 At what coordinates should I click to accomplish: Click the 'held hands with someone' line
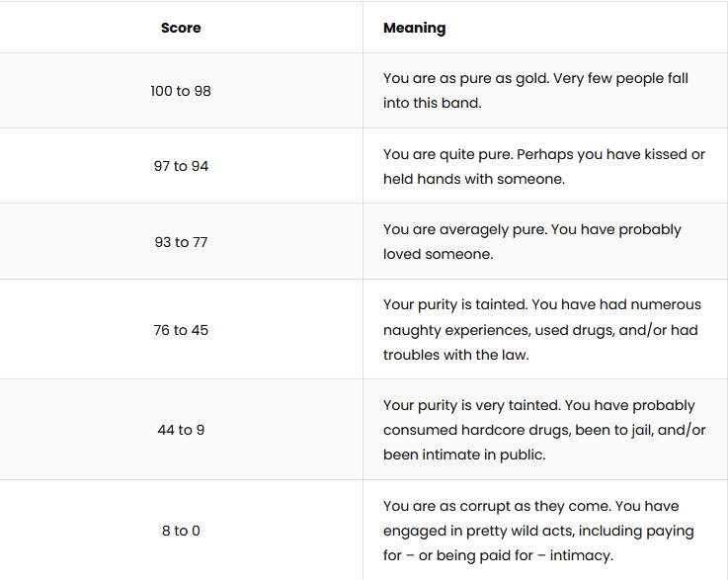pos(474,179)
